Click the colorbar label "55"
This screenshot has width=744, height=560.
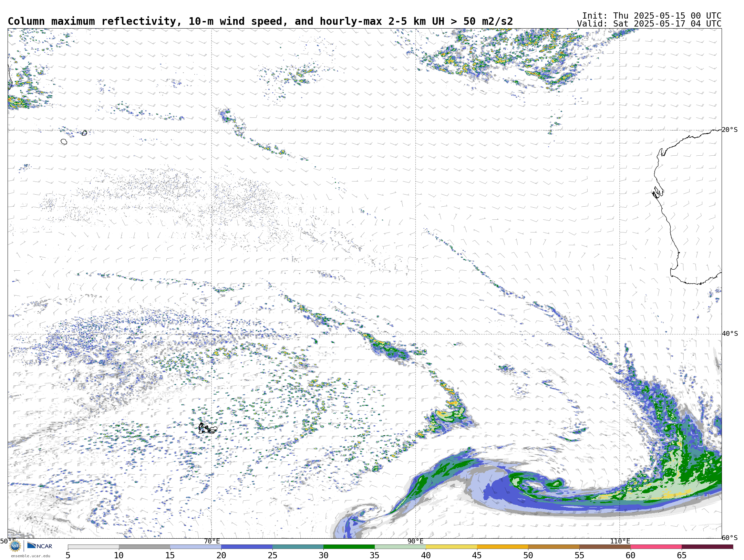(x=579, y=556)
